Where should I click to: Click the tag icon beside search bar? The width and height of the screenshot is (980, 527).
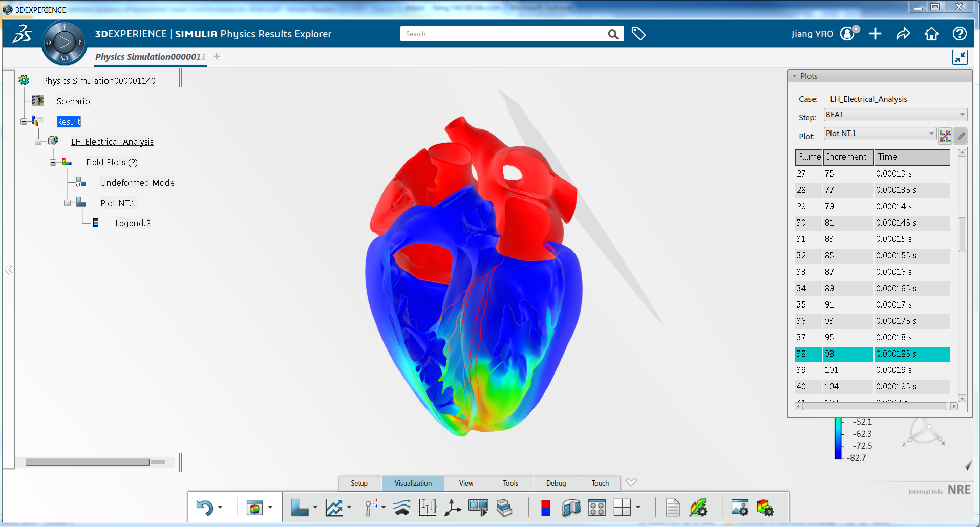(638, 34)
